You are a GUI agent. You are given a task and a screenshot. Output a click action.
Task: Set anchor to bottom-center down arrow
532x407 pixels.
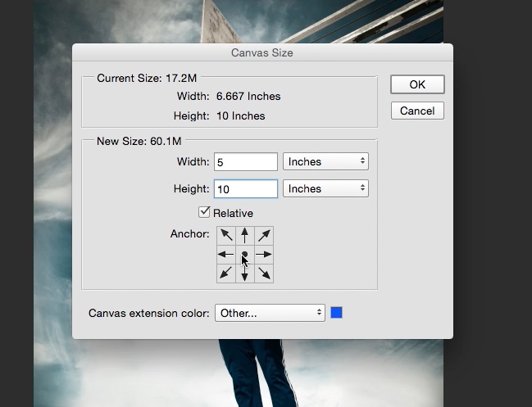[245, 274]
